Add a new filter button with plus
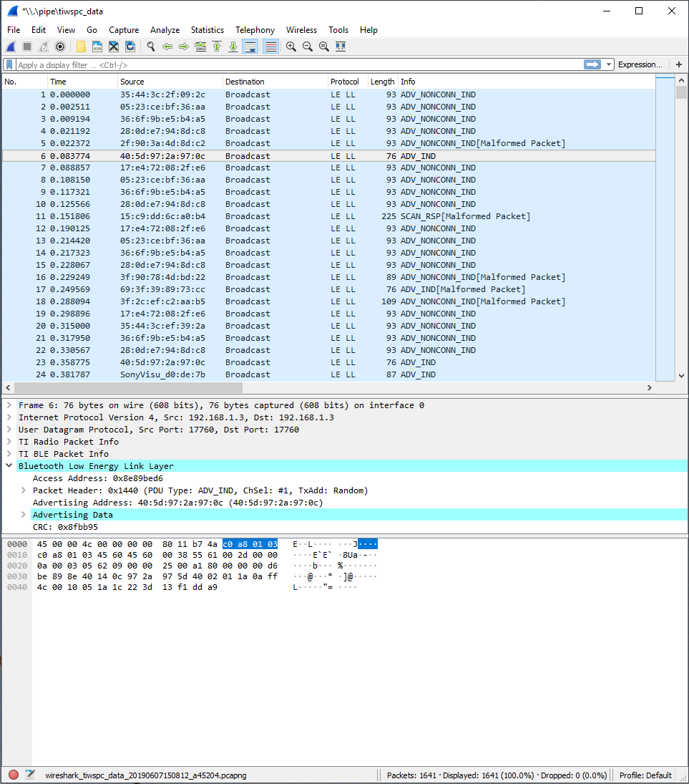This screenshot has width=689, height=784. [x=678, y=64]
